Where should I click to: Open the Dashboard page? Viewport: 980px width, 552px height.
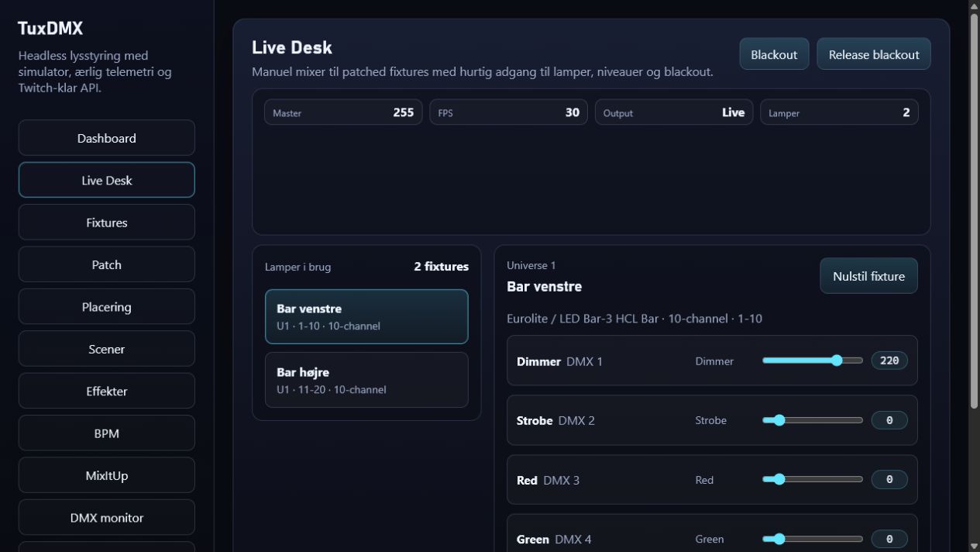106,138
